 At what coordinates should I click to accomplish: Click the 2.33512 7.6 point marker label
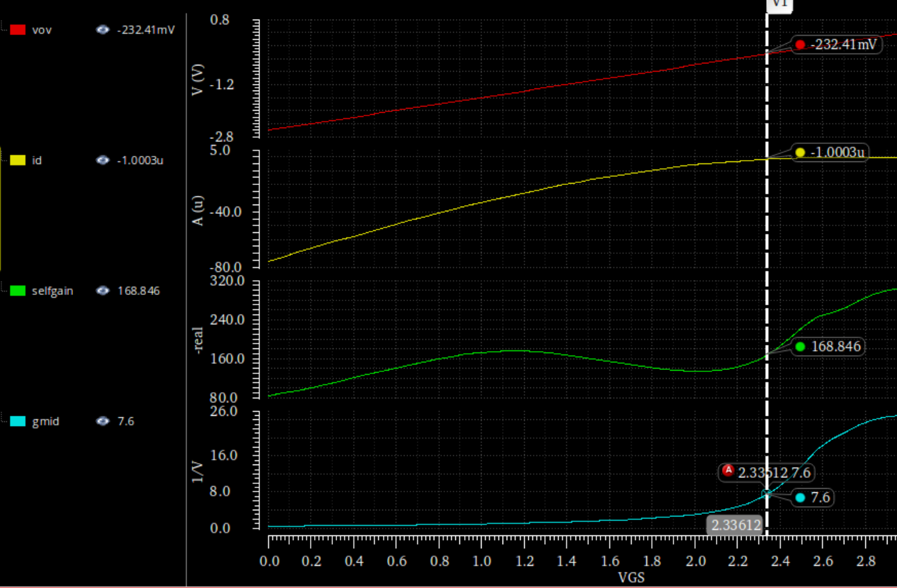pos(774,473)
